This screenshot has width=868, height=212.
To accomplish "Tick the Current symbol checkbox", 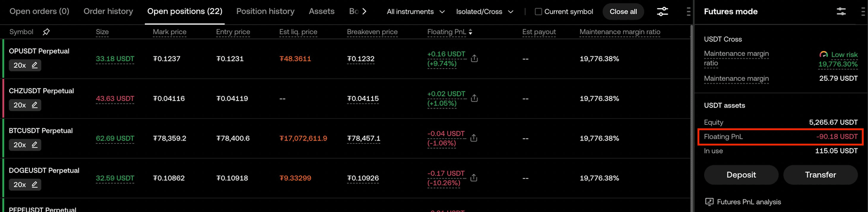I will [538, 11].
